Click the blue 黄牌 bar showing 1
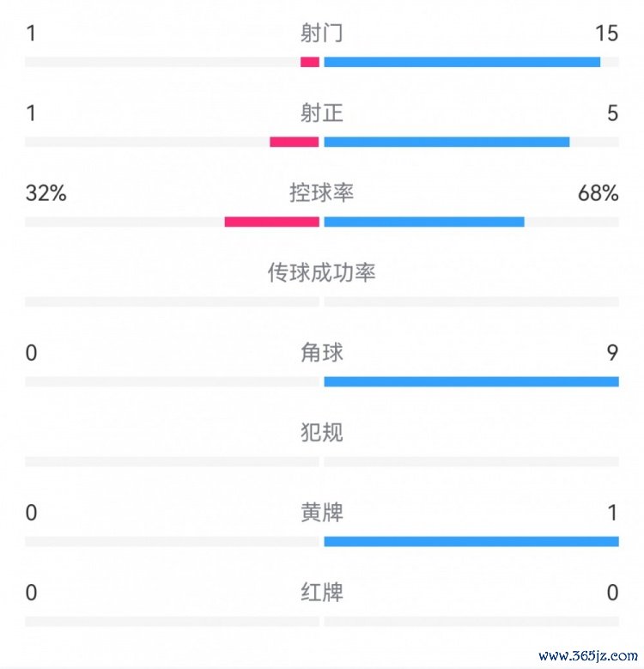The width and height of the screenshot is (644, 669). point(471,541)
